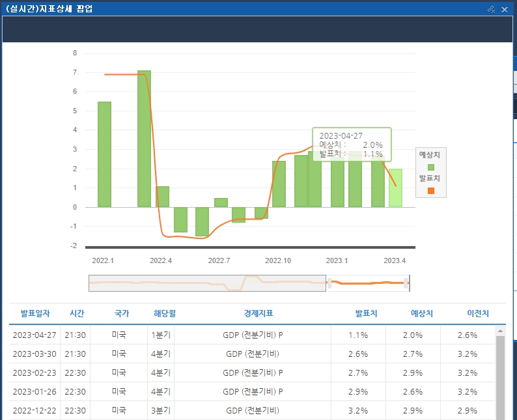Click 2.9% 발표치 in the 2023-01-26 row
Screen dimensions: 517x420
point(358,391)
